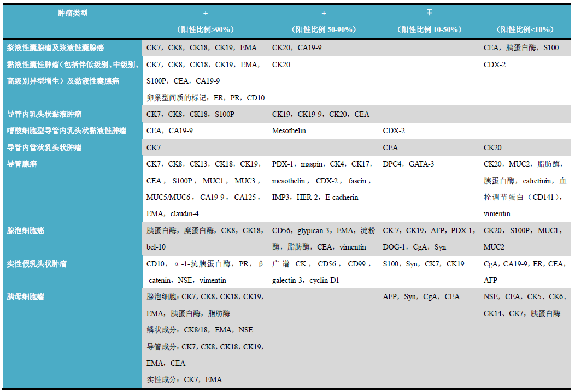Select the 导管腺癌 row label

[x=22, y=164]
